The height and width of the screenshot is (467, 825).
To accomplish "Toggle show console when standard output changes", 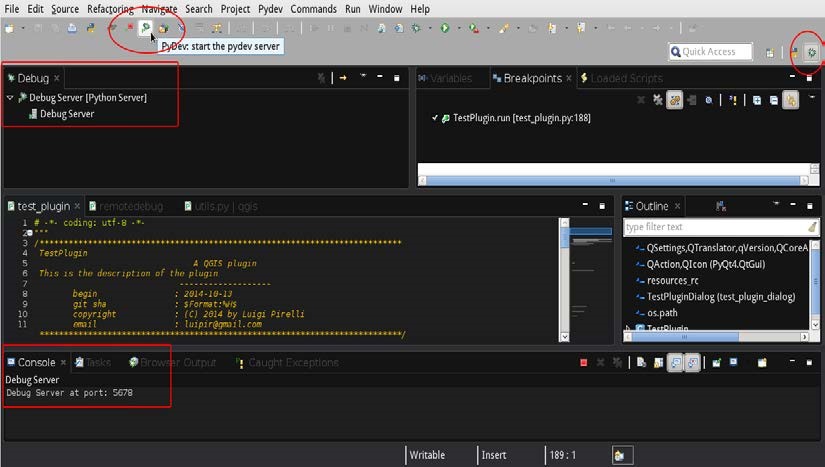I will click(x=676, y=362).
